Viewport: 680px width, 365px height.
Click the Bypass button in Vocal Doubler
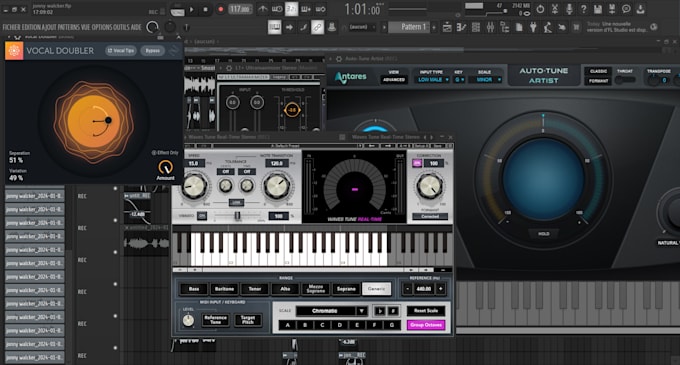click(x=153, y=51)
